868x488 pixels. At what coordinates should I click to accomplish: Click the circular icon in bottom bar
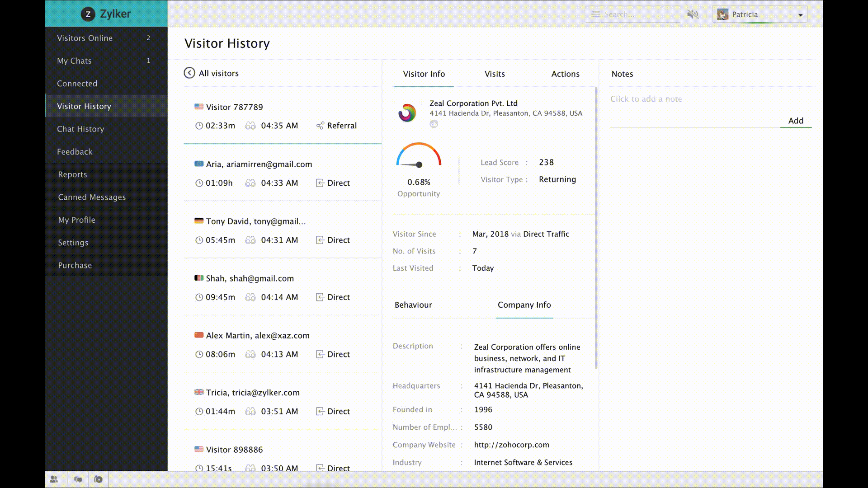coord(98,479)
